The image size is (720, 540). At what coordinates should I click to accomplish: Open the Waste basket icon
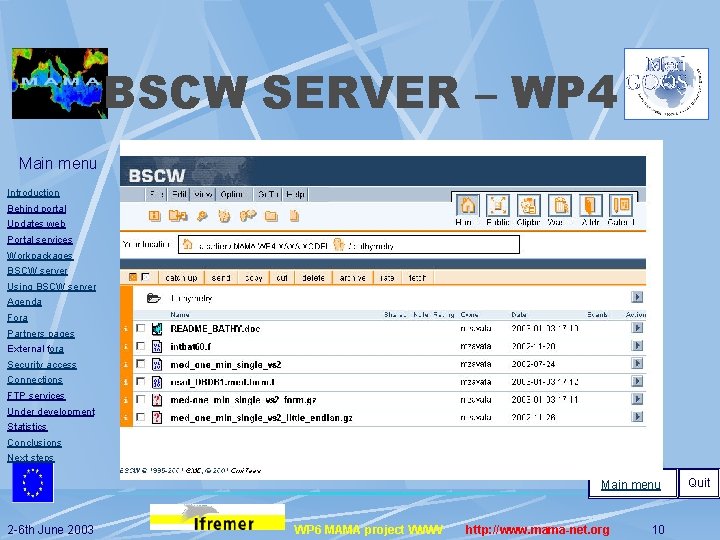tap(560, 205)
